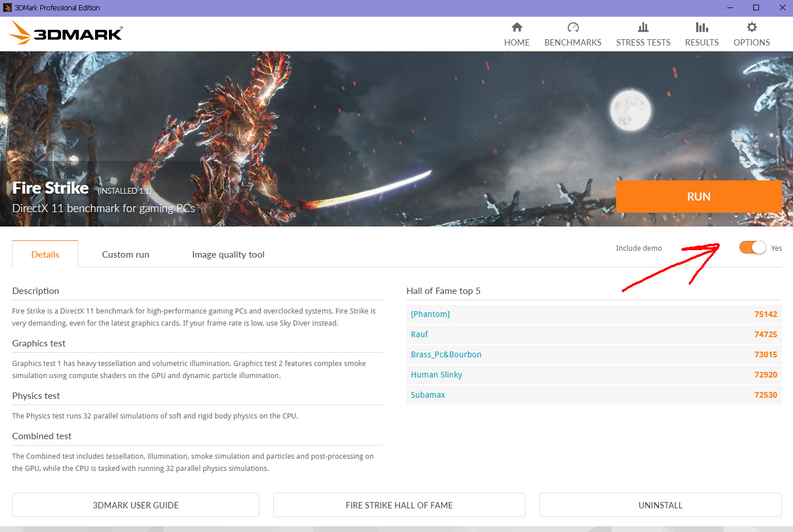This screenshot has height=532, width=793.
Task: Open Benchmarks via gauge icon
Action: pos(573,27)
